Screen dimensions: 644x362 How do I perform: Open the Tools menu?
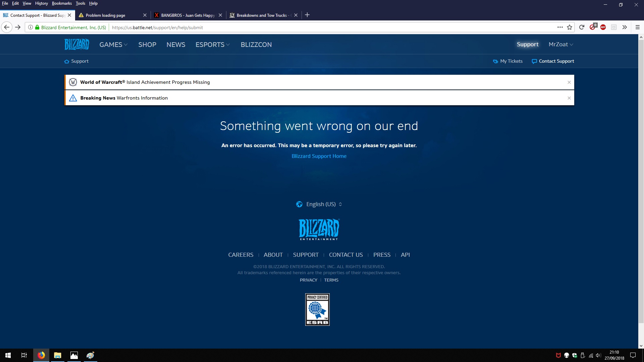[80, 3]
